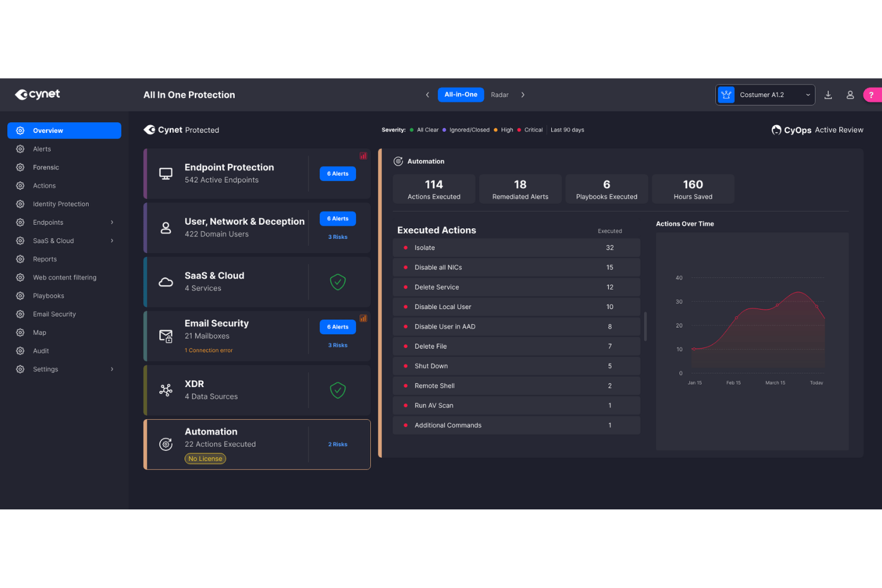Click the 160 Hours Saved stat tile
Viewport: 882px width, 588px height.
click(x=693, y=189)
